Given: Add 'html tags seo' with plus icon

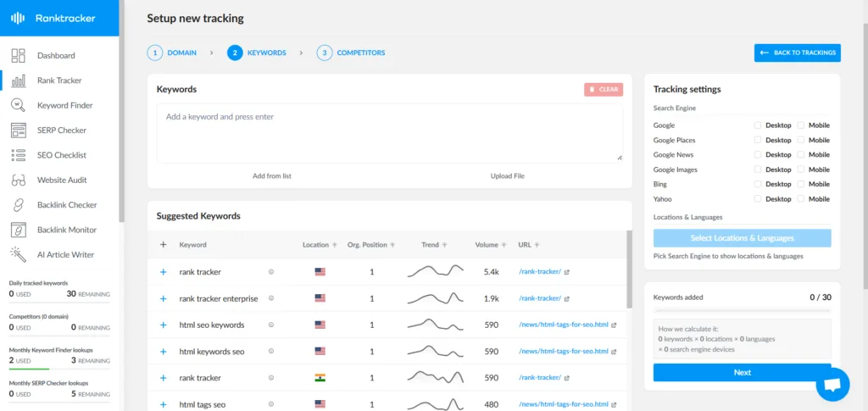Looking at the screenshot, I should pos(163,405).
